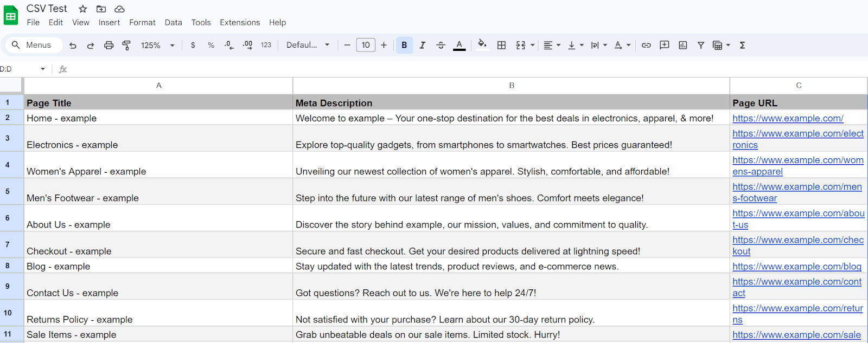Open the View menu

click(x=81, y=22)
